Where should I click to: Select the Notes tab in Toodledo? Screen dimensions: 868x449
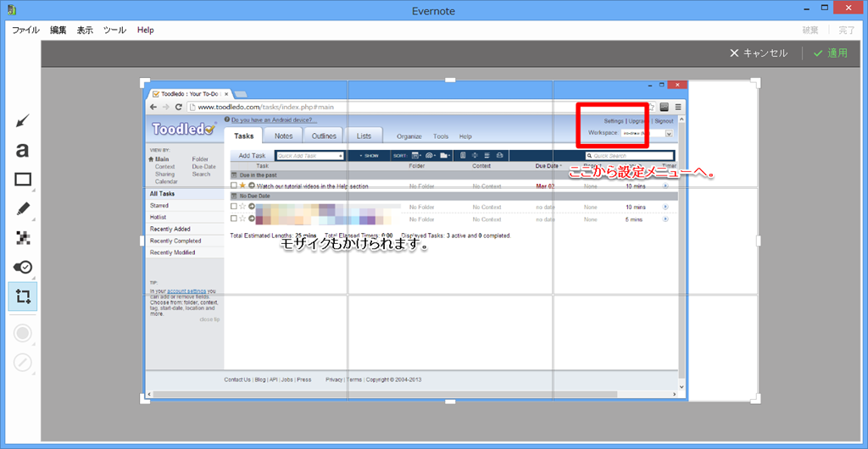click(283, 136)
